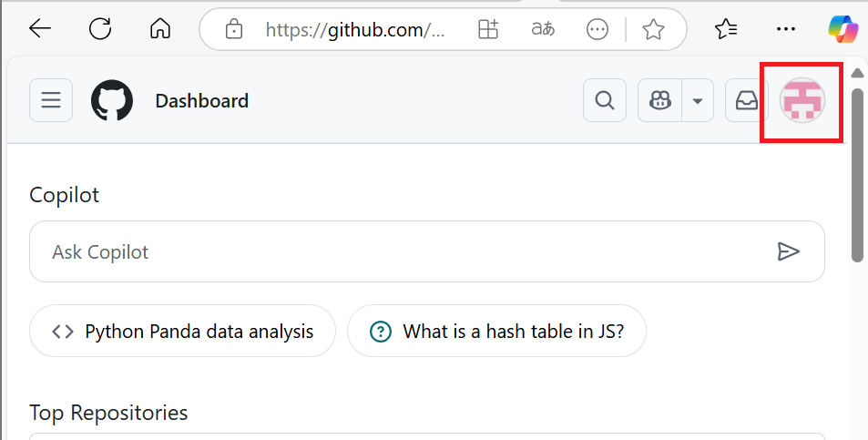Add this page to favorites star

pyautogui.click(x=653, y=29)
